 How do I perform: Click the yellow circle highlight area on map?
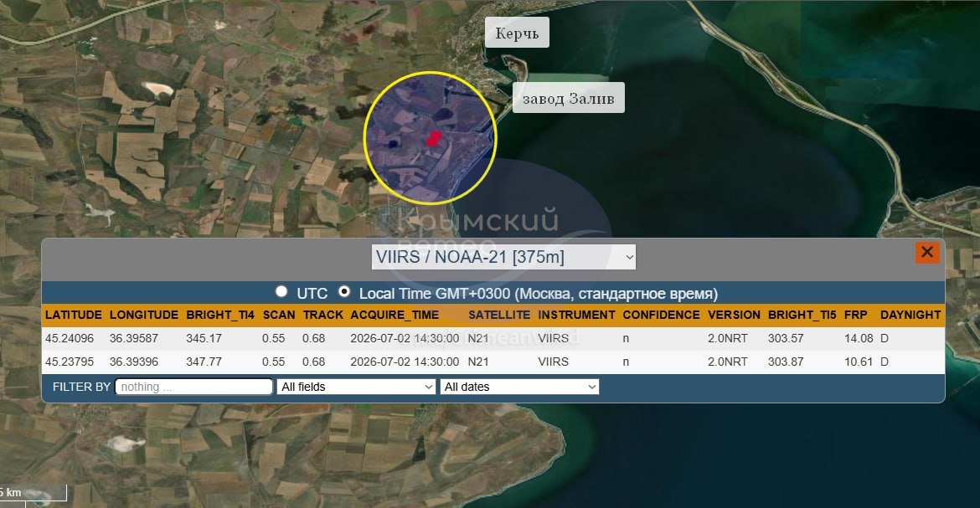(x=430, y=138)
